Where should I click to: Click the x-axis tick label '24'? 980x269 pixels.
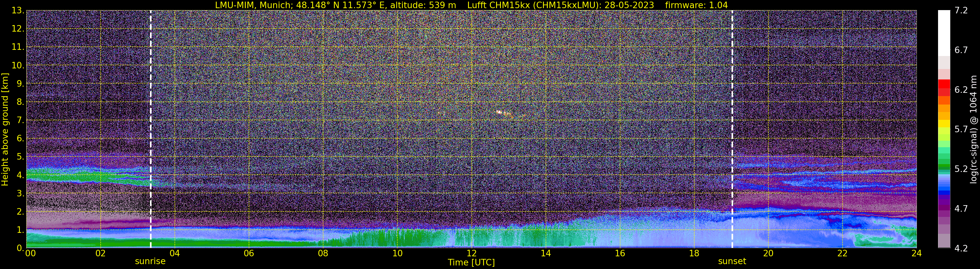pyautogui.click(x=917, y=253)
